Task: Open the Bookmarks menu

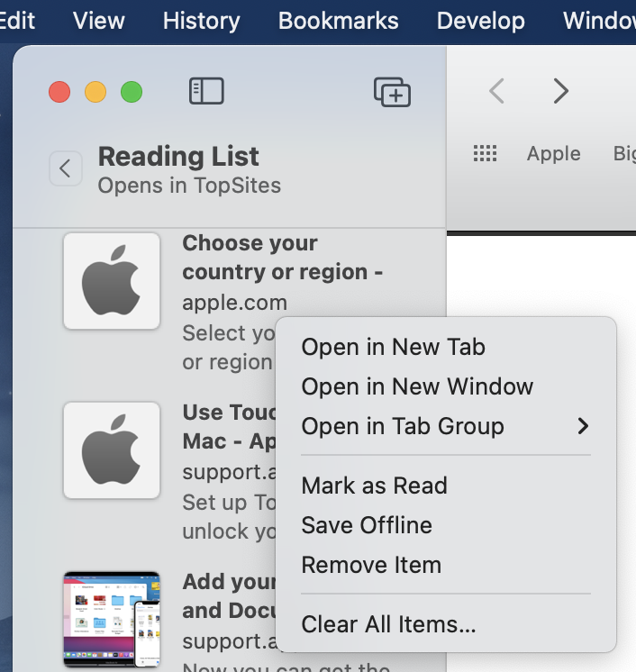Action: pyautogui.click(x=339, y=21)
